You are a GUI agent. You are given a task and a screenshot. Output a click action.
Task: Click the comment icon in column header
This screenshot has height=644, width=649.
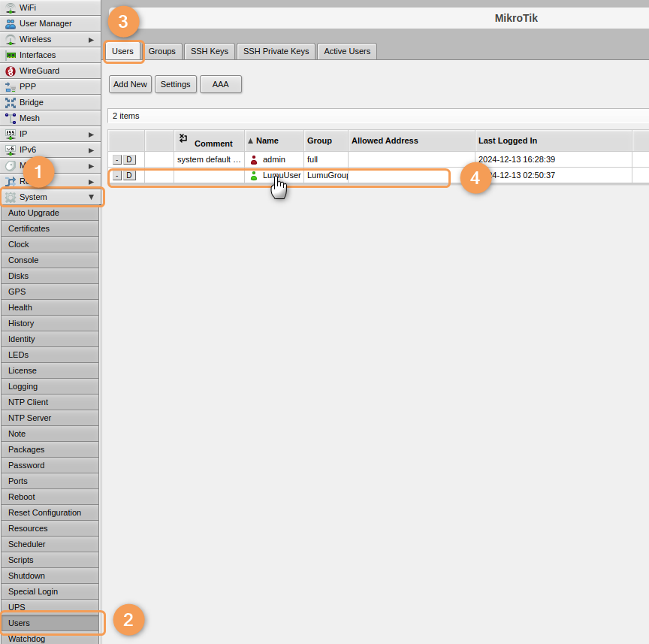[x=183, y=138]
